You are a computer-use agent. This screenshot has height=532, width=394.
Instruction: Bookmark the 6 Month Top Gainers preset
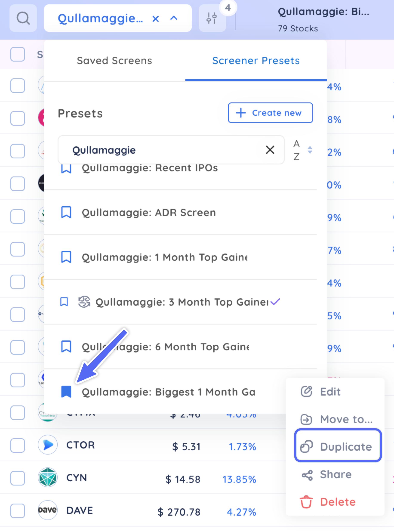tap(66, 346)
